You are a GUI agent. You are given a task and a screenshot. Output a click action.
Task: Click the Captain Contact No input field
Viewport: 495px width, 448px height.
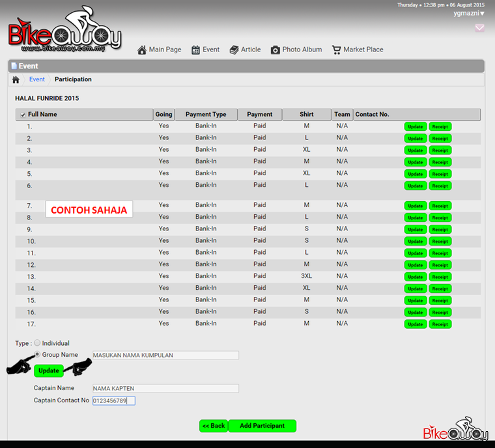[113, 401]
